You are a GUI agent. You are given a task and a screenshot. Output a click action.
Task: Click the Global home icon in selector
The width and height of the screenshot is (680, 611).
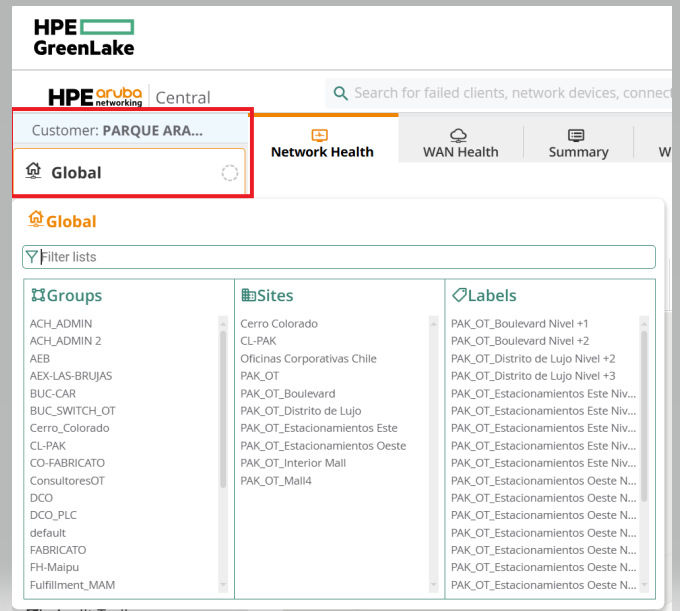coord(33,171)
